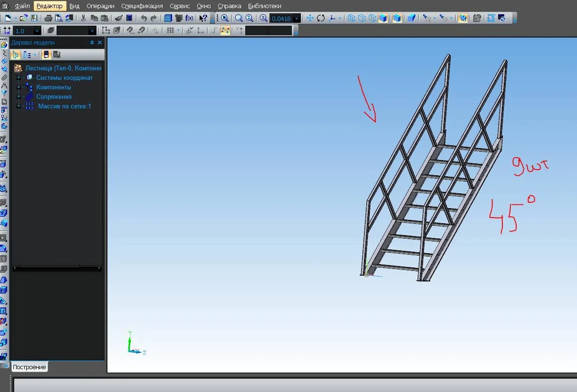Screen dimensions: 577x392
Task: Create a new document
Action: pyautogui.click(x=8, y=18)
